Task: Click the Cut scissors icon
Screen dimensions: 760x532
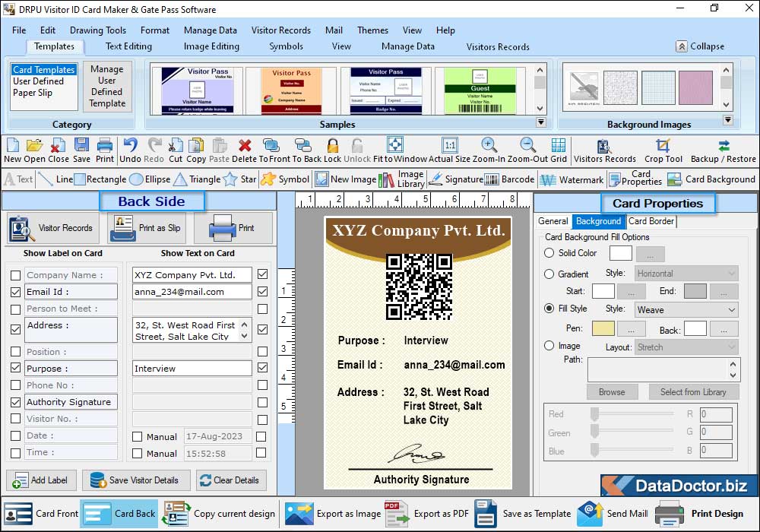Action: click(x=176, y=145)
